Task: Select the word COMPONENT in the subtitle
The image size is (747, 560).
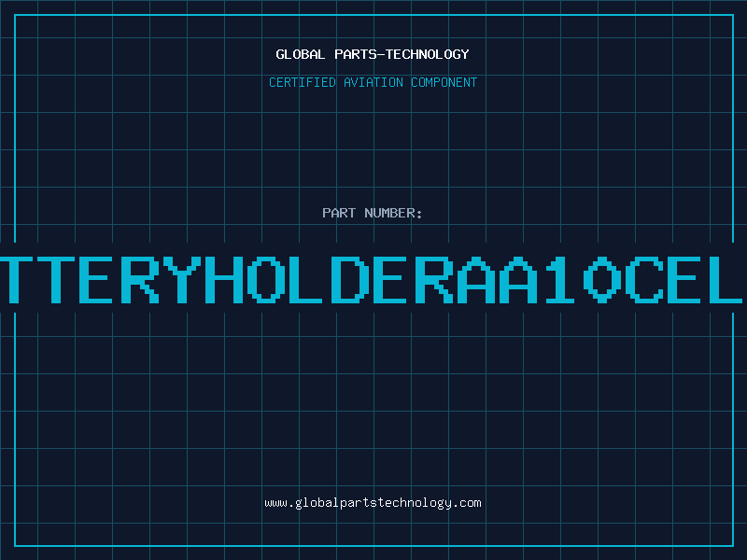Action: click(444, 83)
